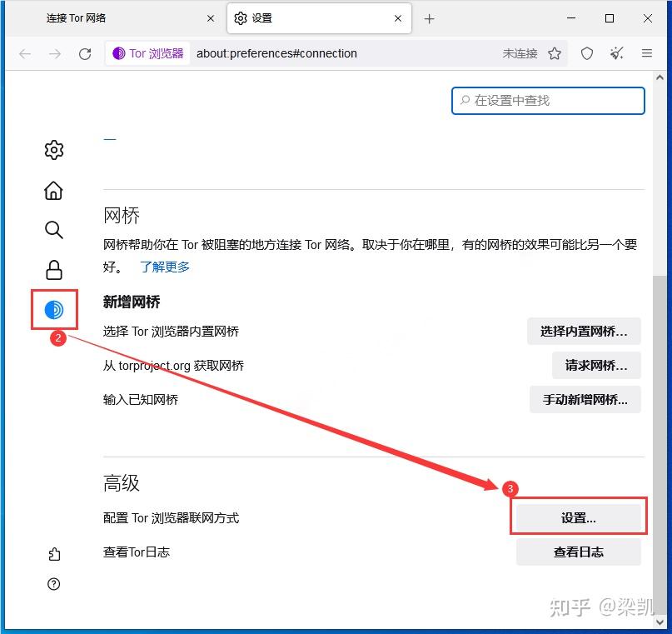Image resolution: width=672 pixels, height=634 pixels.
Task: Click the shield icon in address bar
Action: [586, 53]
